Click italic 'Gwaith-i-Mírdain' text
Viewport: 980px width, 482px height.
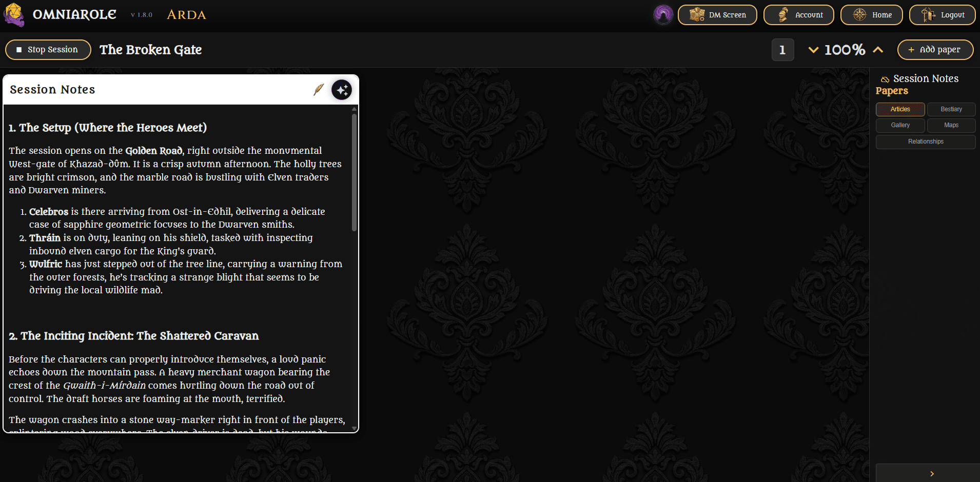[x=104, y=386]
